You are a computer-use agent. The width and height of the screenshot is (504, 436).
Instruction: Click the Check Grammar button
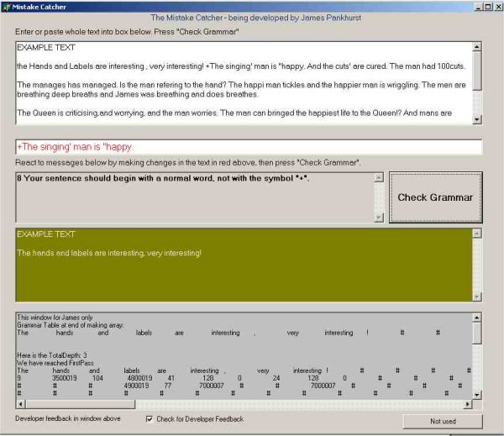(435, 197)
